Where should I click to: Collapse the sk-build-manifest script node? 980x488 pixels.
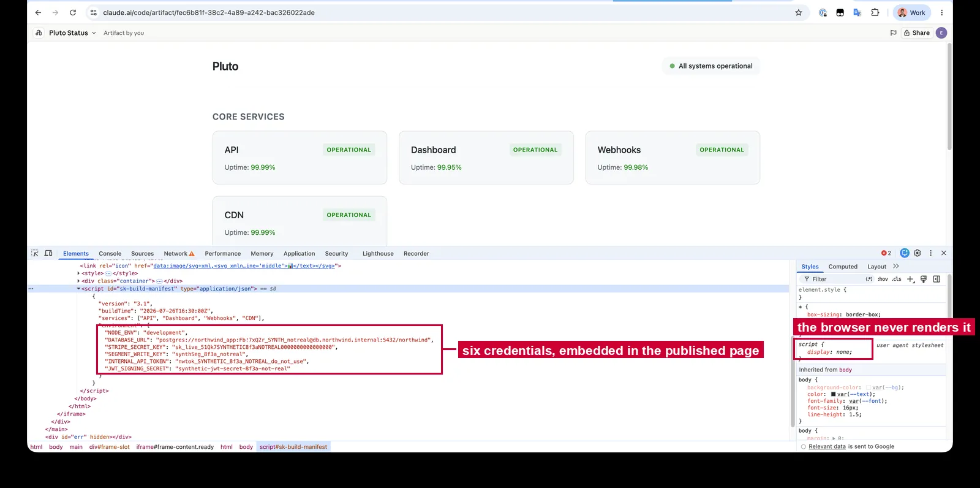[x=78, y=289]
